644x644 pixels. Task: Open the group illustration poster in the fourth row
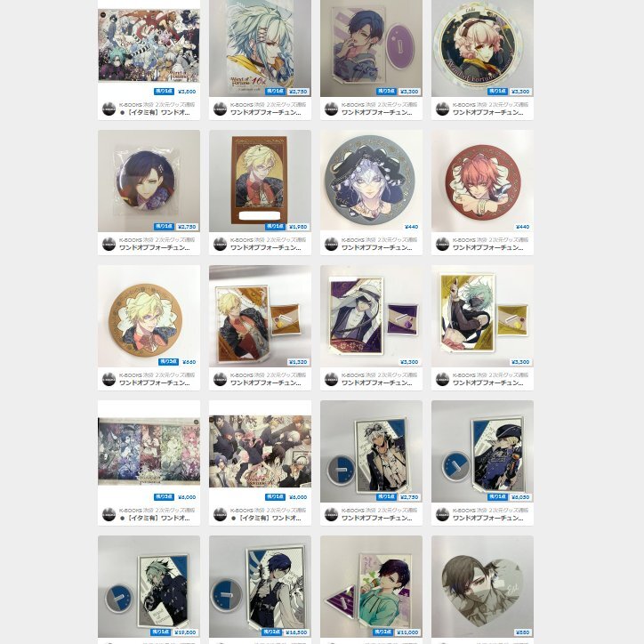click(260, 451)
